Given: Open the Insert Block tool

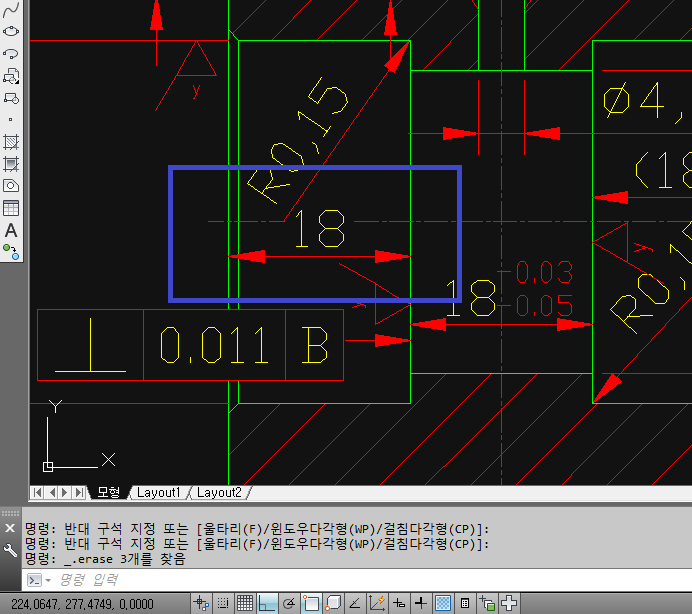Looking at the screenshot, I should tap(11, 76).
